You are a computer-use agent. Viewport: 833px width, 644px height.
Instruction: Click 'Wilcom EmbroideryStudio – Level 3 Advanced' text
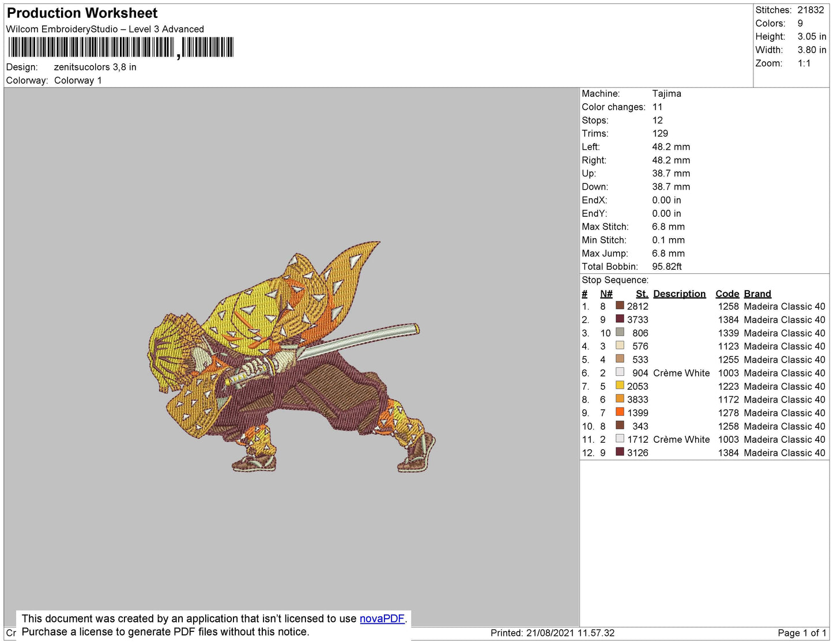point(105,29)
